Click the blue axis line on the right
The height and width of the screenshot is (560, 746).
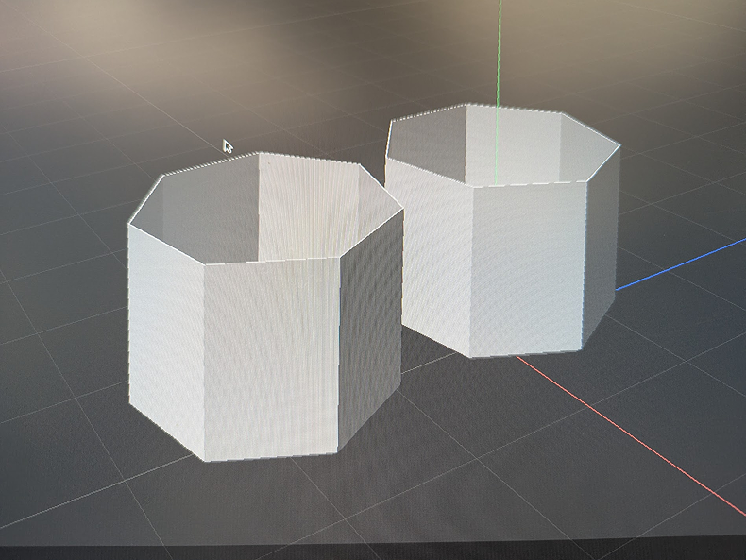click(x=681, y=264)
